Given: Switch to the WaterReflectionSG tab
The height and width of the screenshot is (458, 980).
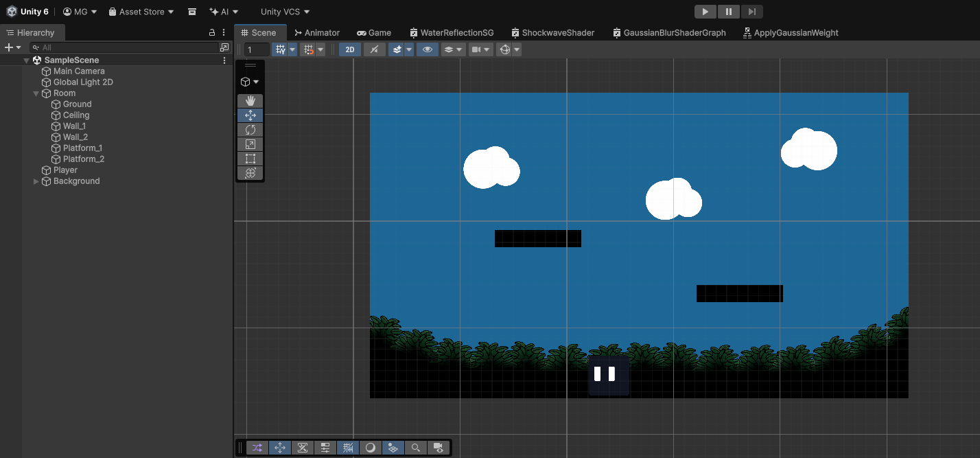Looking at the screenshot, I should point(452,32).
